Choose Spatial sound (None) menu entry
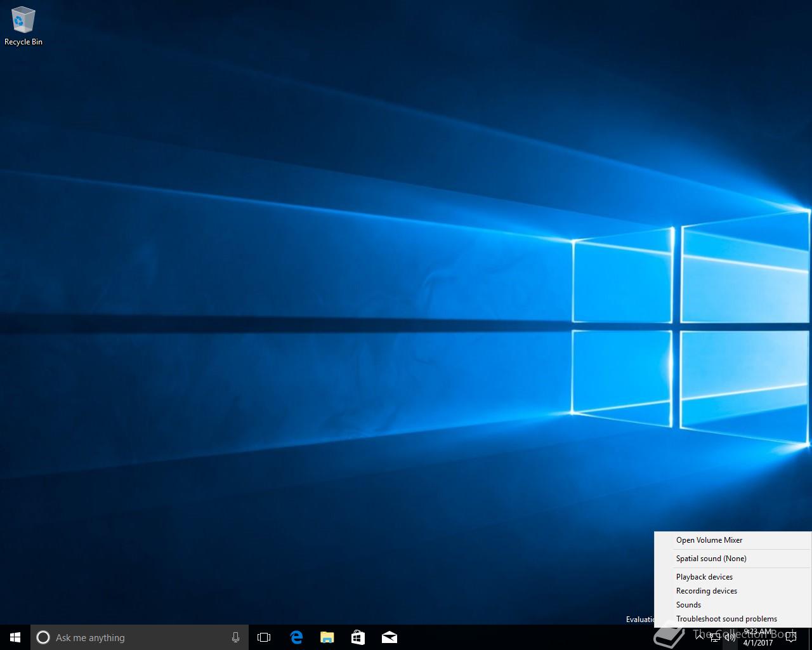 pyautogui.click(x=733, y=559)
